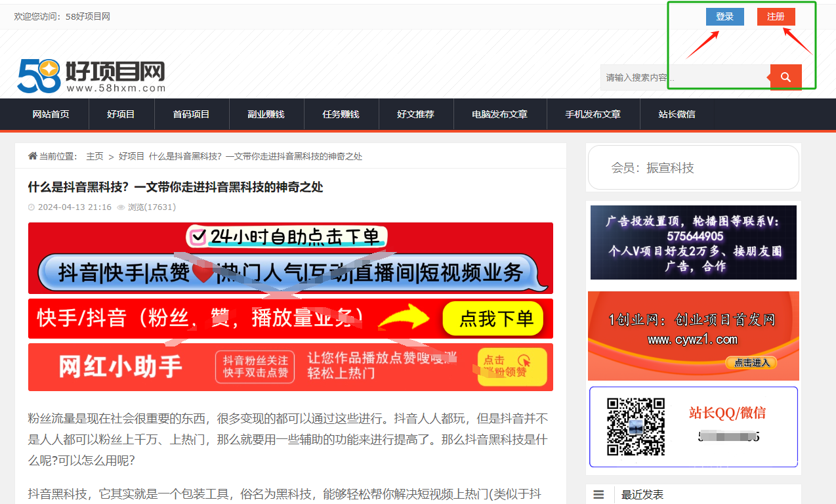Select 好文推荐 in the navigation bar
The height and width of the screenshot is (504, 836).
[x=416, y=114]
